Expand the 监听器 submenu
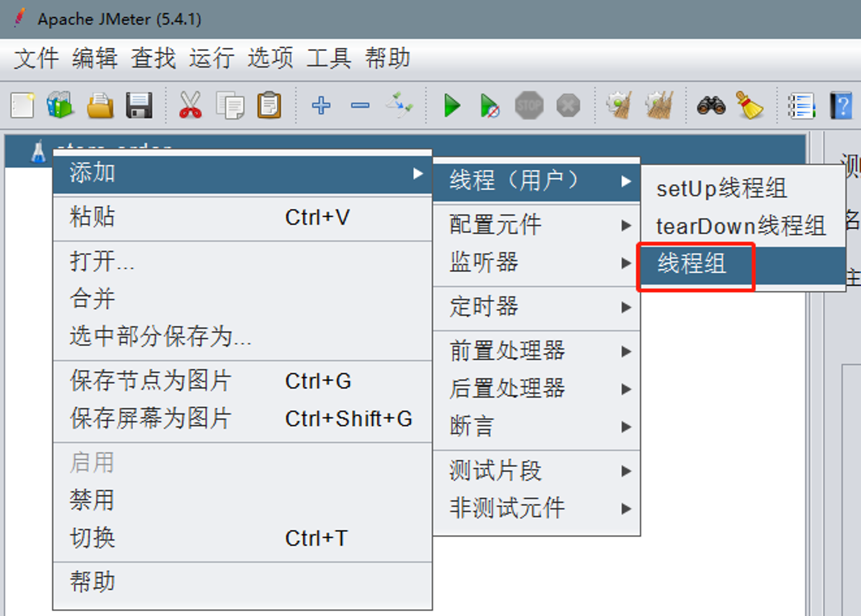The height and width of the screenshot is (616, 861). pos(536,262)
